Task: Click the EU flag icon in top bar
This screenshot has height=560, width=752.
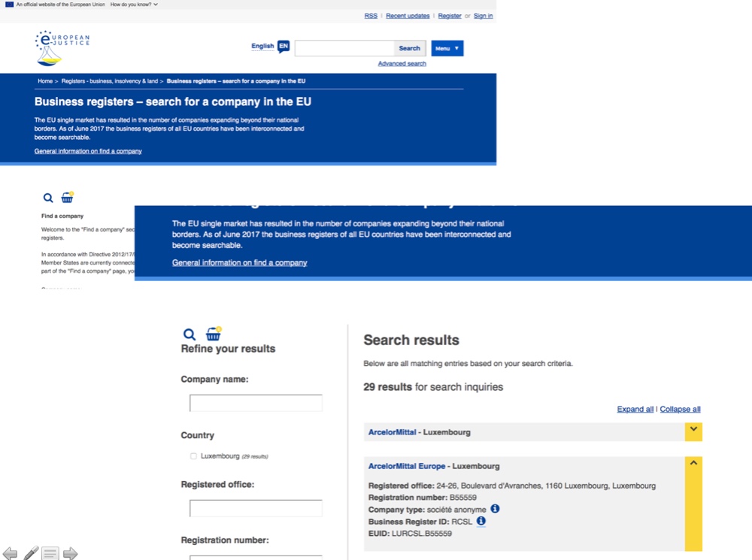Action: pyautogui.click(x=9, y=5)
